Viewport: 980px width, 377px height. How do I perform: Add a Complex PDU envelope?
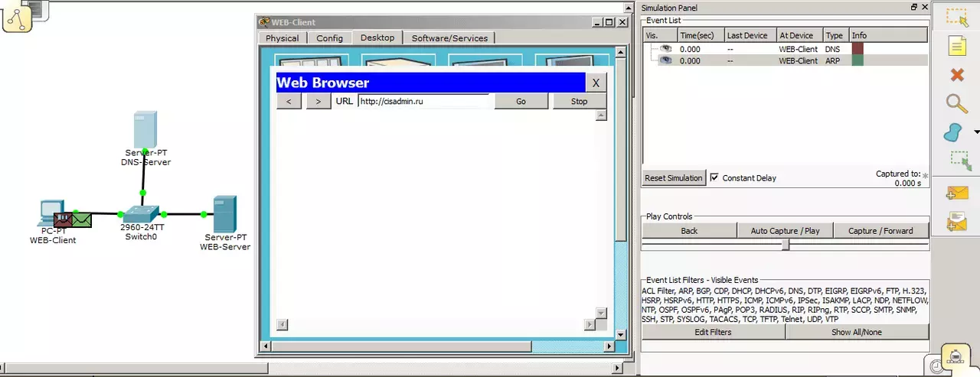[x=957, y=220]
